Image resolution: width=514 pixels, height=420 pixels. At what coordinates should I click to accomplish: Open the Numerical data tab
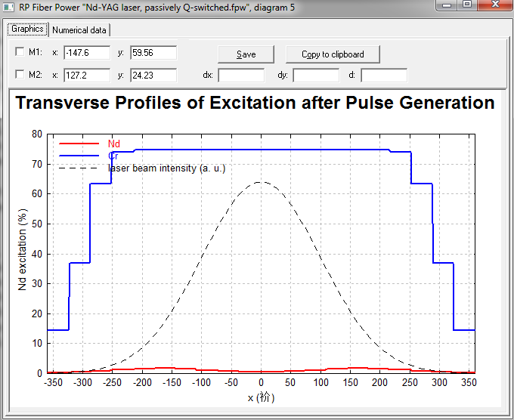click(x=81, y=30)
